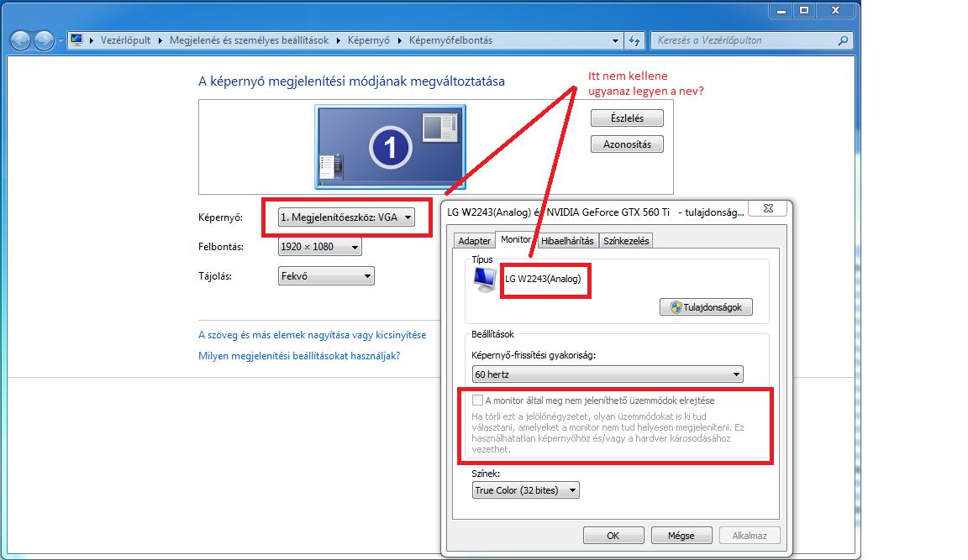Switch to the Hibaelhárítás tab
The height and width of the screenshot is (560, 968).
pyautogui.click(x=567, y=240)
